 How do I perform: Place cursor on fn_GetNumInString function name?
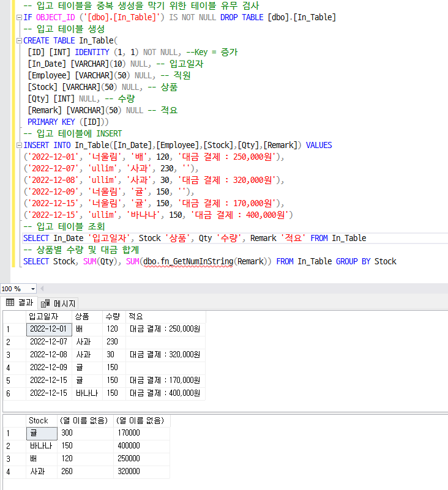pyautogui.click(x=197, y=261)
